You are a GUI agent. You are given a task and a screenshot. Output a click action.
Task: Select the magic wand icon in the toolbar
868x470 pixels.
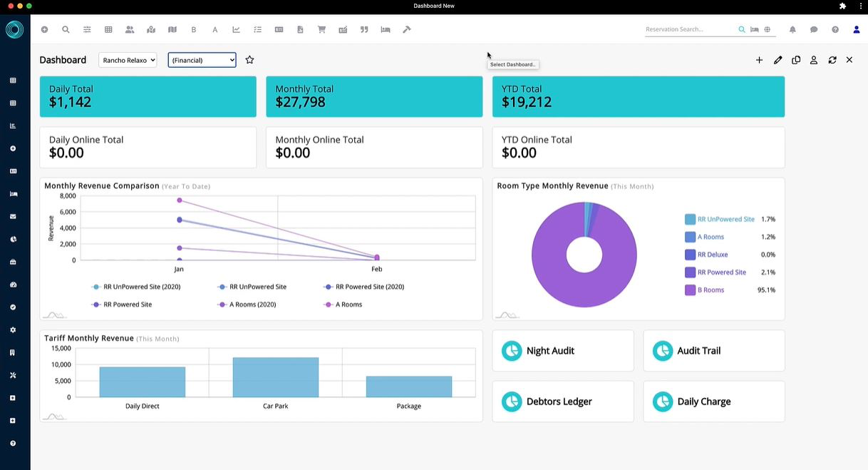pyautogui.click(x=407, y=29)
